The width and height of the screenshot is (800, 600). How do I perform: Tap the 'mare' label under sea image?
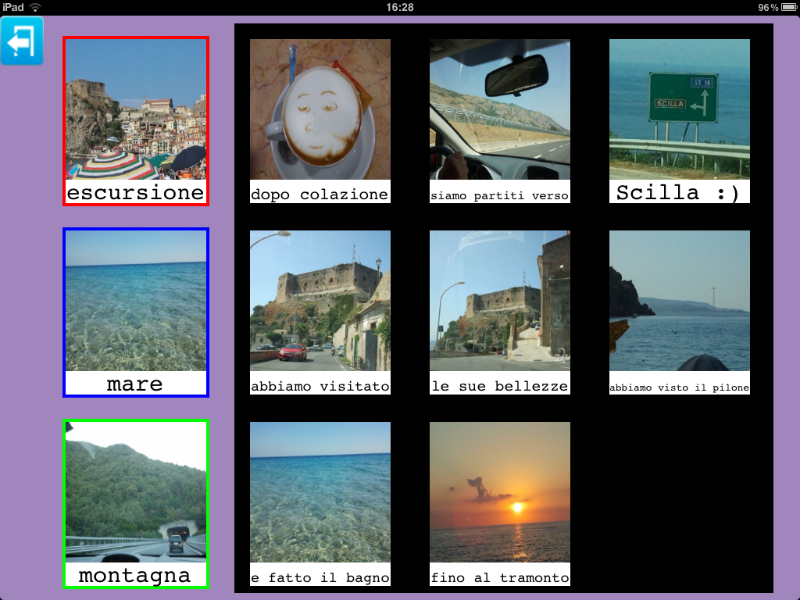(x=135, y=384)
